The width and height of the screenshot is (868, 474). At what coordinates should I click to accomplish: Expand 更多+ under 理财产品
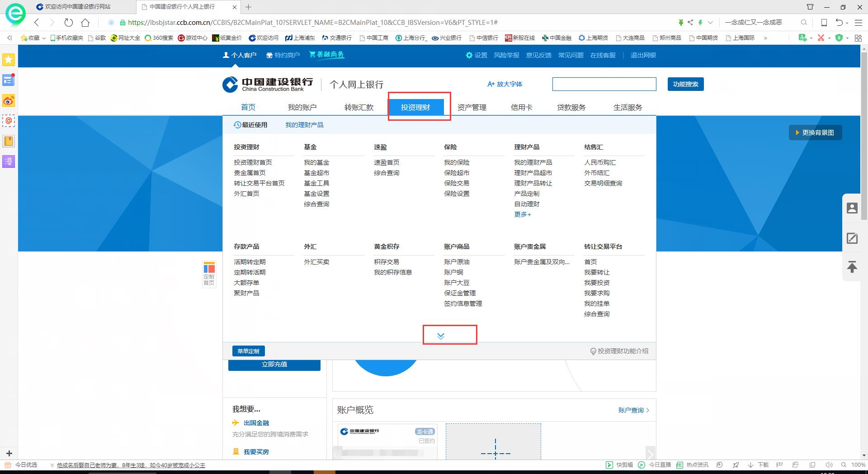click(523, 214)
